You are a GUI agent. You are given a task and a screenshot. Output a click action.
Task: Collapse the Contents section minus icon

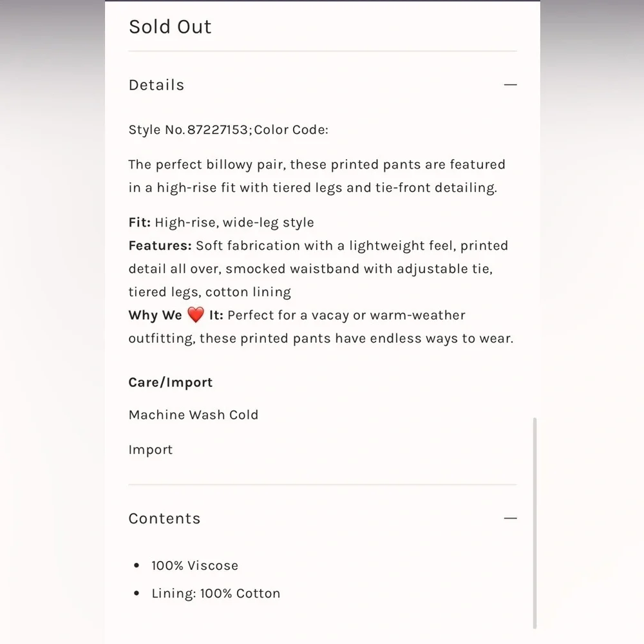click(x=510, y=518)
